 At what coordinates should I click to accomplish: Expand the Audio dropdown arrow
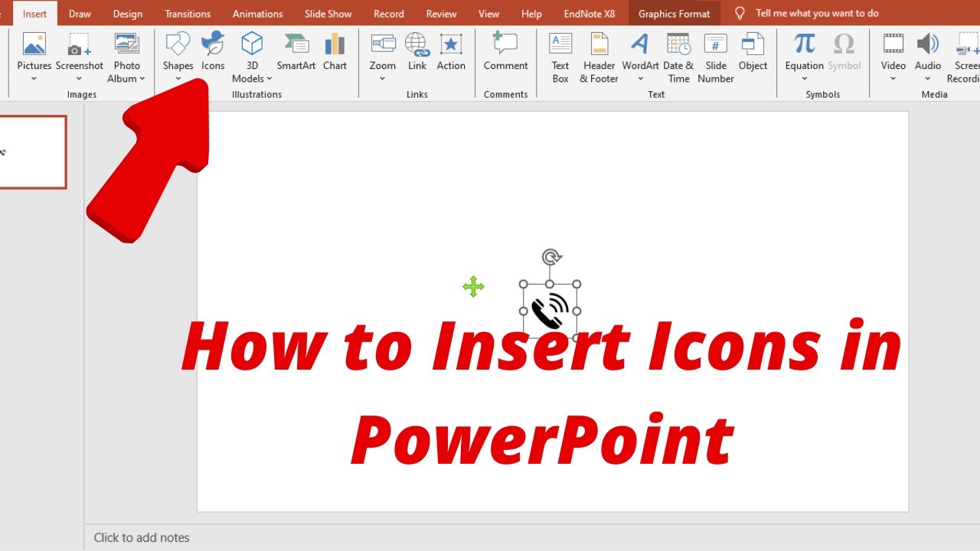[928, 79]
